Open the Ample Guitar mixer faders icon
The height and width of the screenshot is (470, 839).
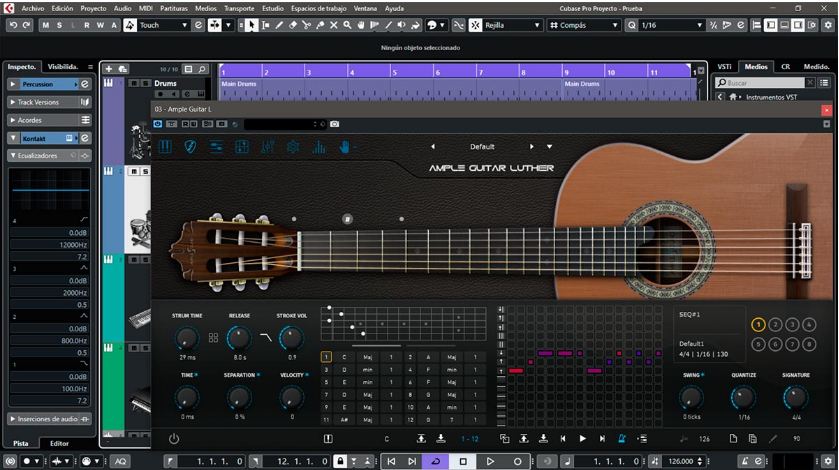click(x=268, y=147)
